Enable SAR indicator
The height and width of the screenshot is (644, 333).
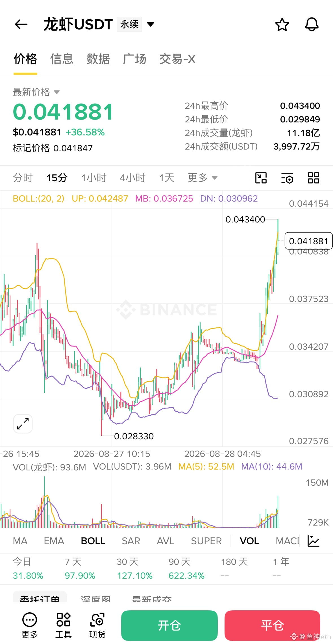131,541
